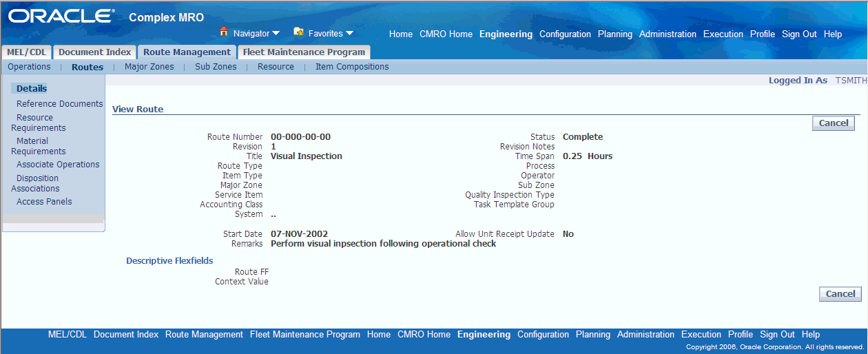Expand the Favorites dropdown arrow
Viewport: 868px width, 354px height.
point(349,33)
